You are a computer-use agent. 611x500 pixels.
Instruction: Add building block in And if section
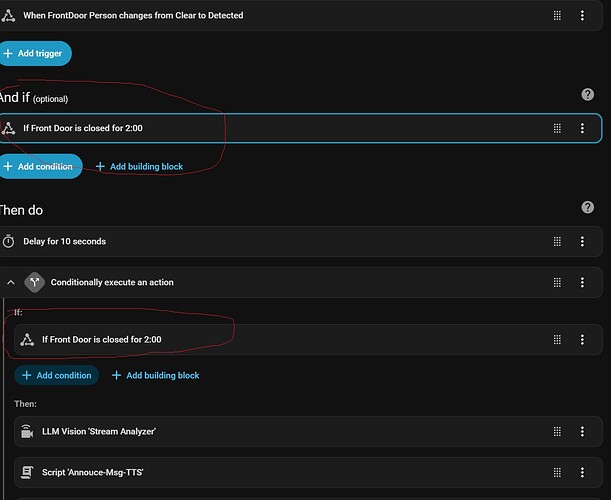[x=139, y=166]
